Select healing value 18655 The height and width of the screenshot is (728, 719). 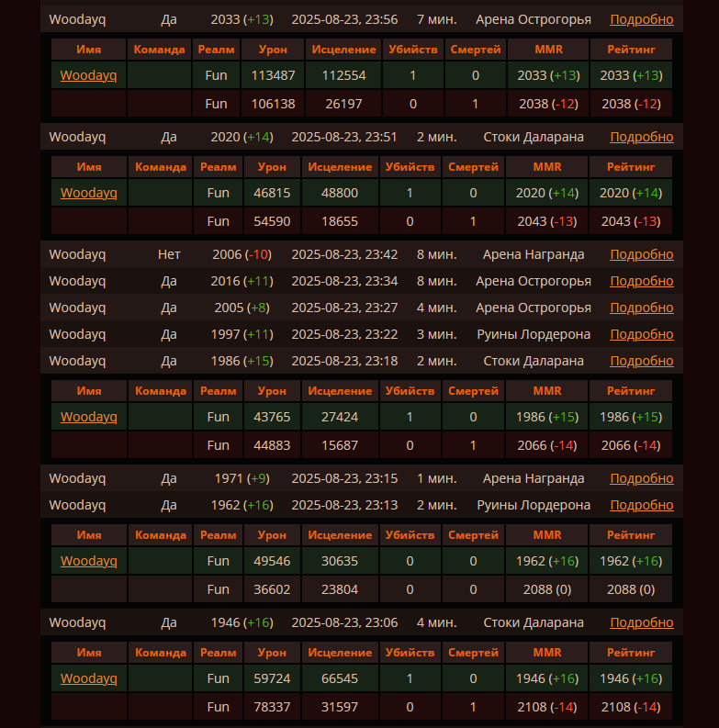pos(340,221)
